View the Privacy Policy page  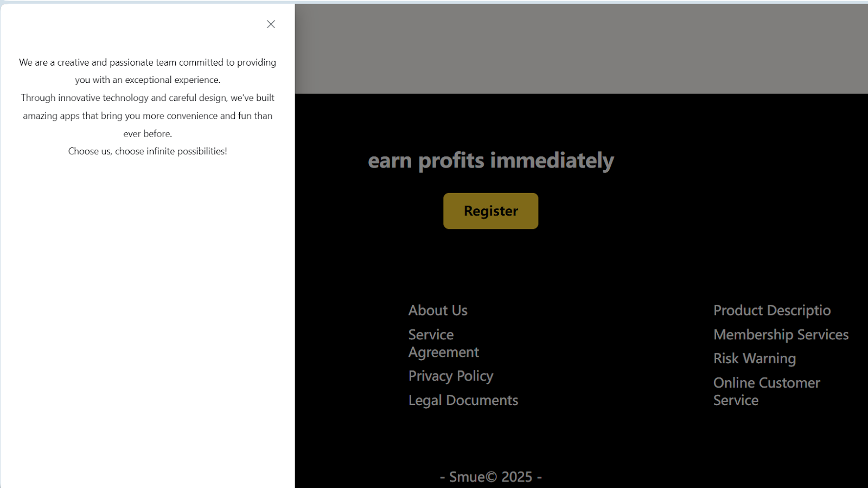tap(450, 376)
